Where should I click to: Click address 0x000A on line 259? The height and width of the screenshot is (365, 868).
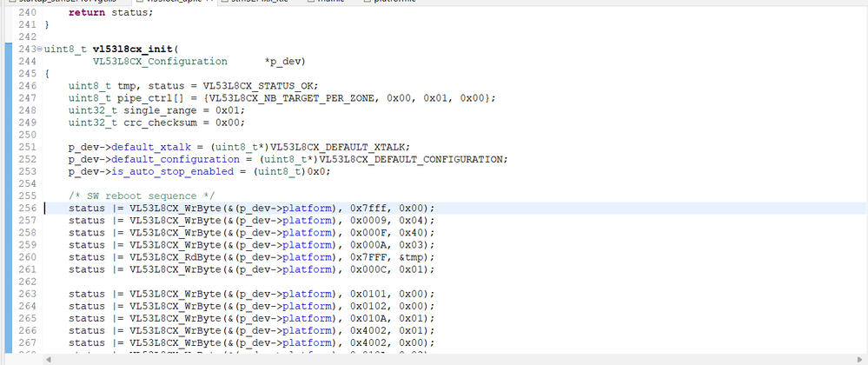click(368, 245)
